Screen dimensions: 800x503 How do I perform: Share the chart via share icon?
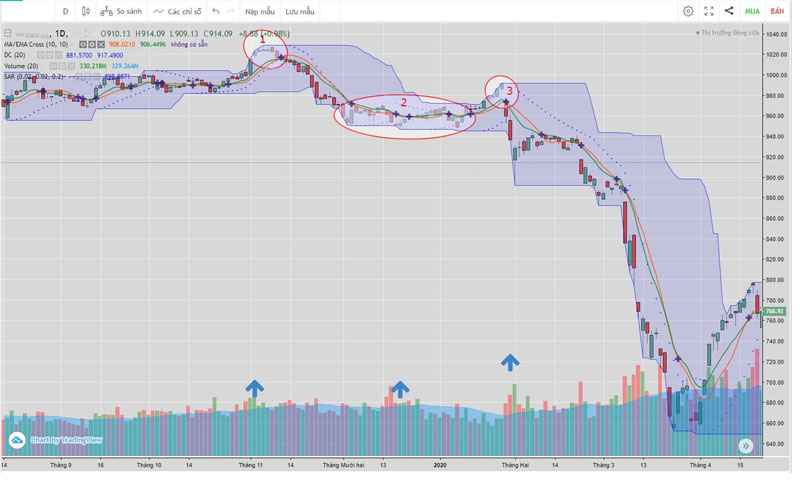[729, 10]
